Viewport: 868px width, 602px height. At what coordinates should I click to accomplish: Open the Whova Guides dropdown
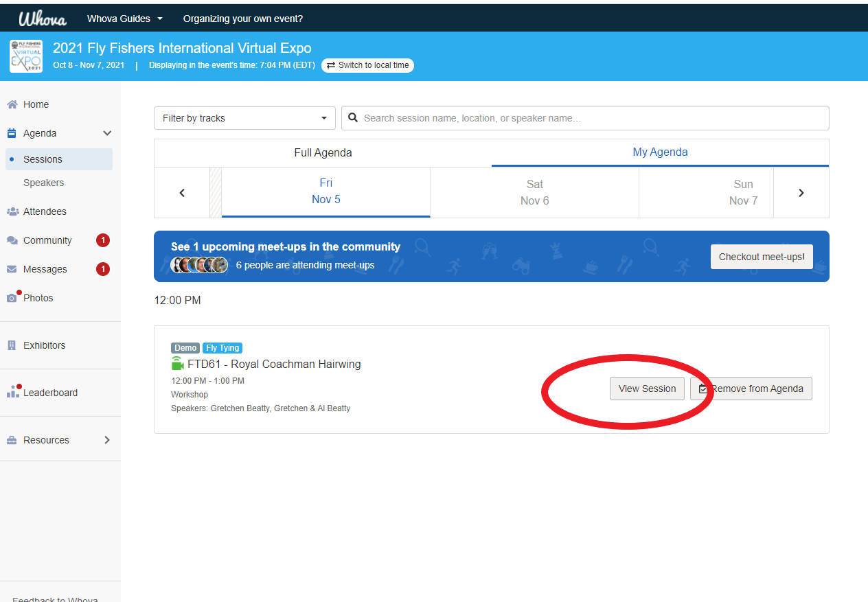pos(125,19)
